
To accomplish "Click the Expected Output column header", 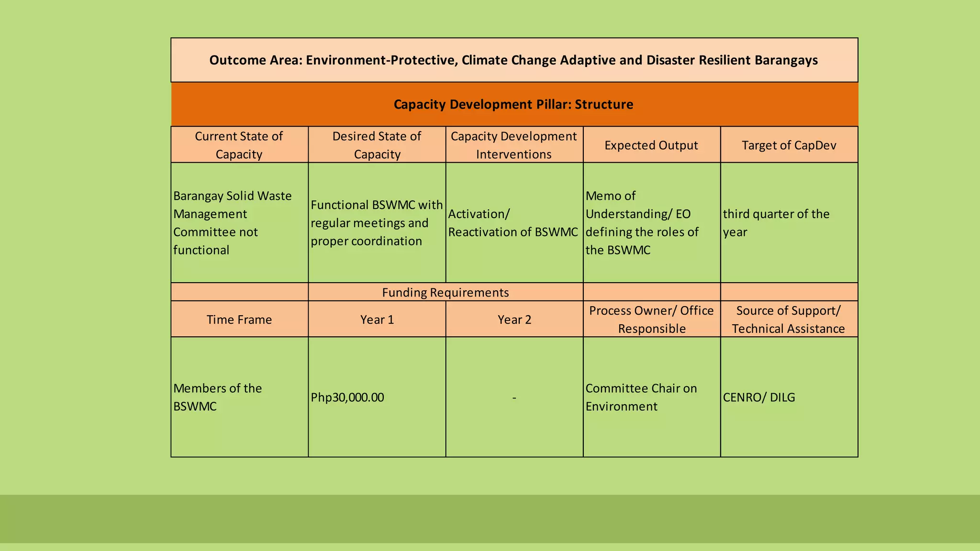I will click(651, 145).
